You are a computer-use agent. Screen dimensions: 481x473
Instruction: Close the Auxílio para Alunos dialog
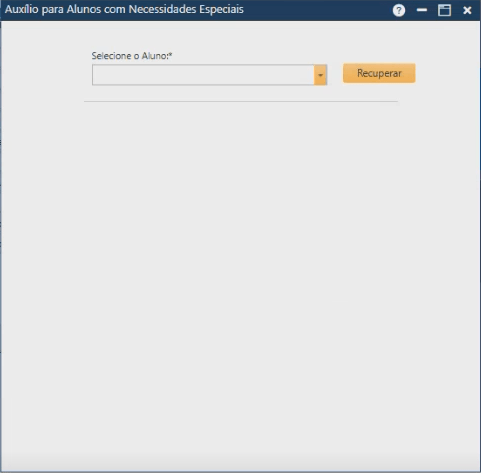click(467, 10)
